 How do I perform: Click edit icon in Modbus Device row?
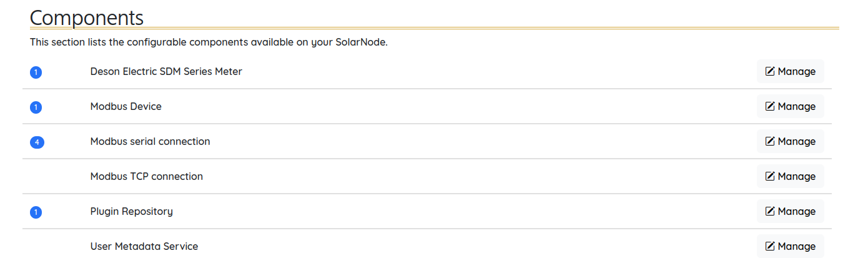pos(770,106)
